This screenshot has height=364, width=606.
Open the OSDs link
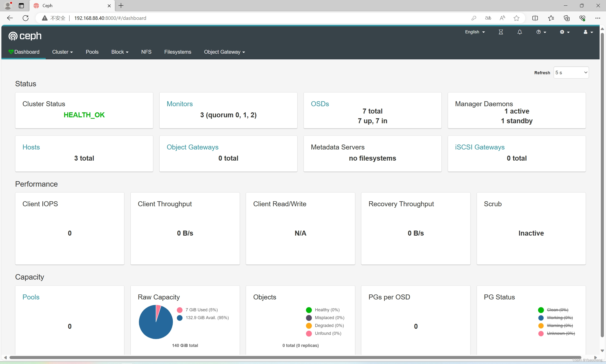point(320,104)
